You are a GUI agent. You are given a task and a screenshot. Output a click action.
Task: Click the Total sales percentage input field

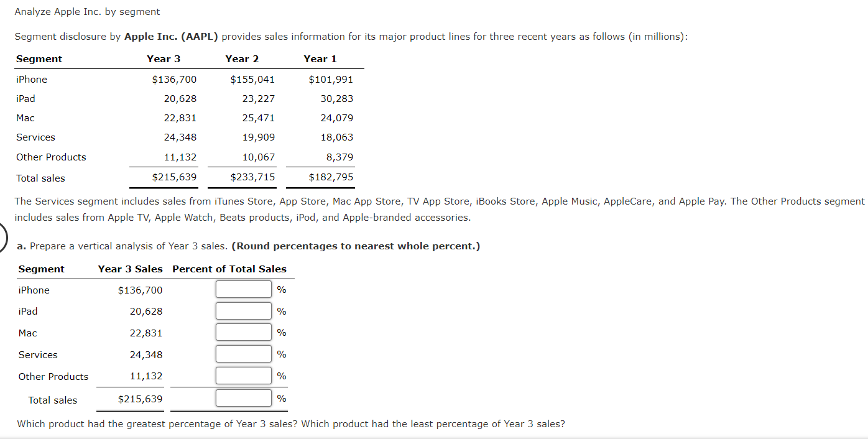point(243,397)
